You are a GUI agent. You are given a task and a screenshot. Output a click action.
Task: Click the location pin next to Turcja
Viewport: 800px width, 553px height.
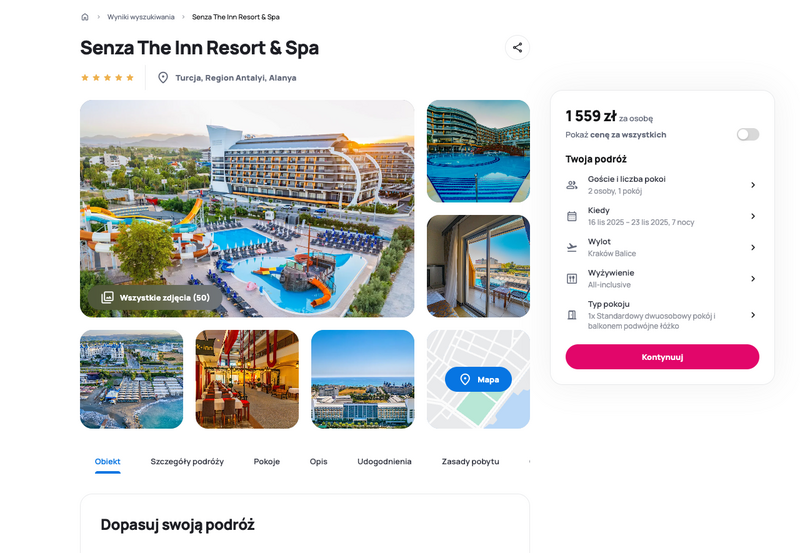coord(163,78)
